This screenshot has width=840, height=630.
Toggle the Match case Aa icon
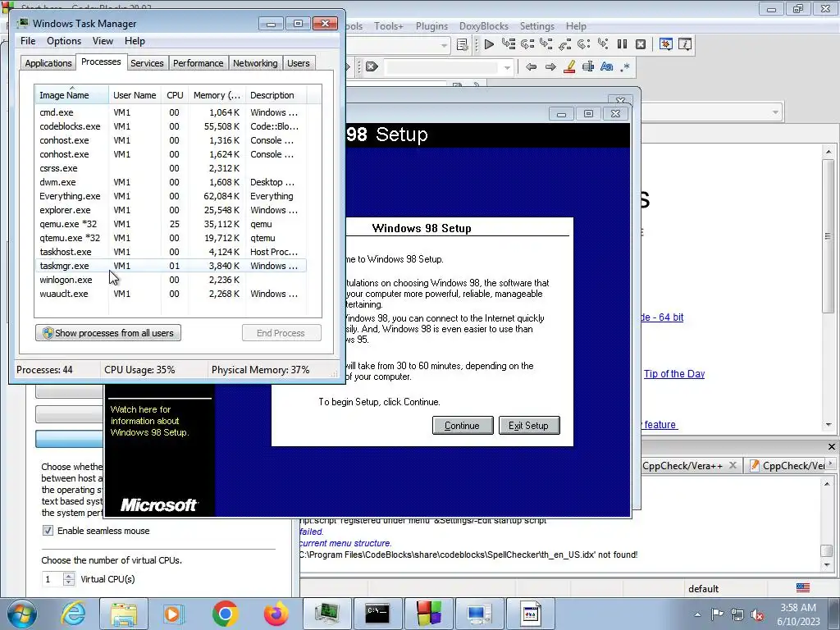click(606, 67)
